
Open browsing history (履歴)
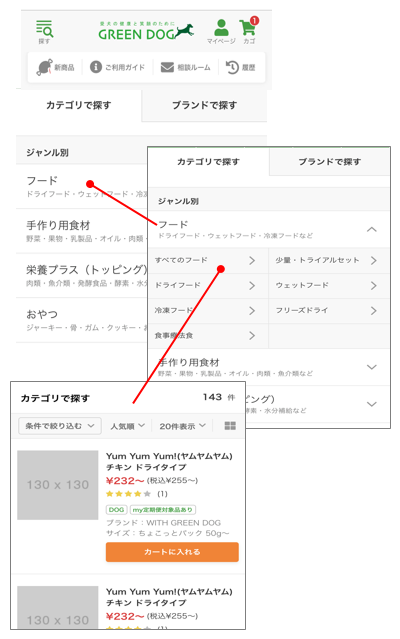tap(240, 67)
